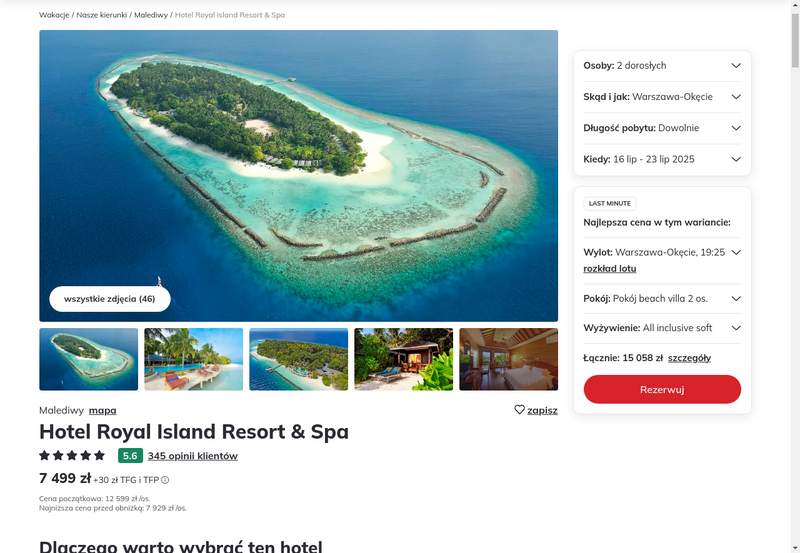This screenshot has height=553, width=800.
Task: Change the Pokój beach villa selection
Action: (662, 299)
